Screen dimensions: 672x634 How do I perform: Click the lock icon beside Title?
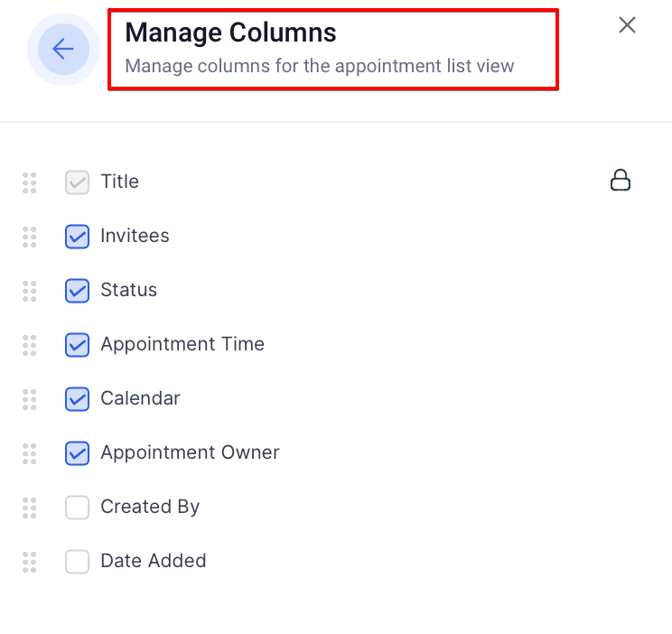(x=621, y=181)
